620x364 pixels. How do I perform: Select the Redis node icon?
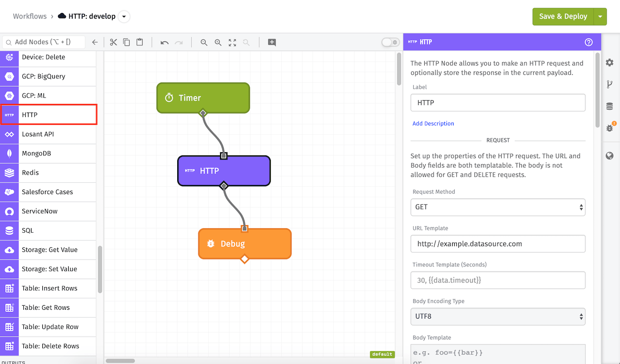pos(9,172)
